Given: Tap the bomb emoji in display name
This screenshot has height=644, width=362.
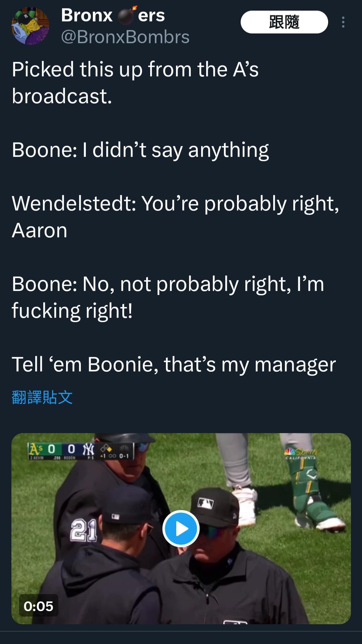Looking at the screenshot, I should pyautogui.click(x=126, y=15).
